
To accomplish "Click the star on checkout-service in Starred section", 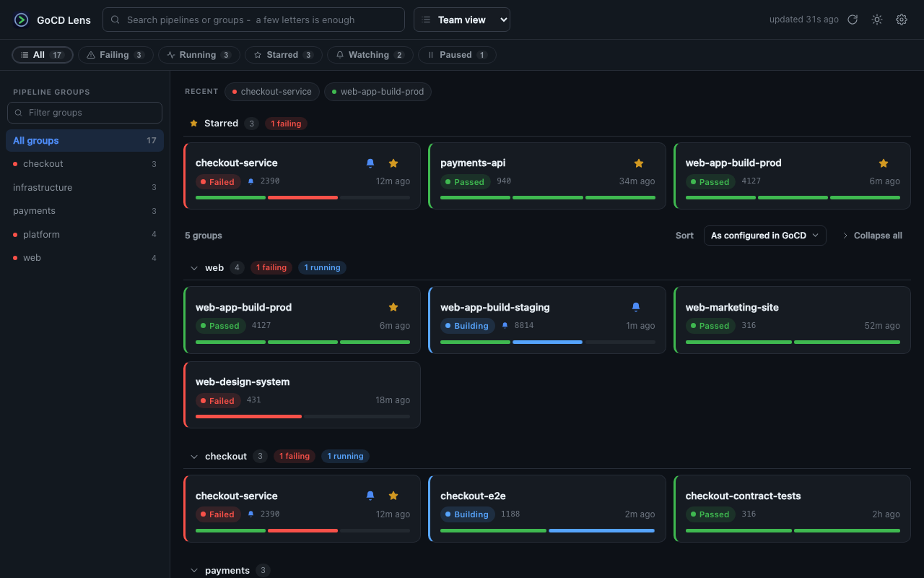I will click(393, 163).
